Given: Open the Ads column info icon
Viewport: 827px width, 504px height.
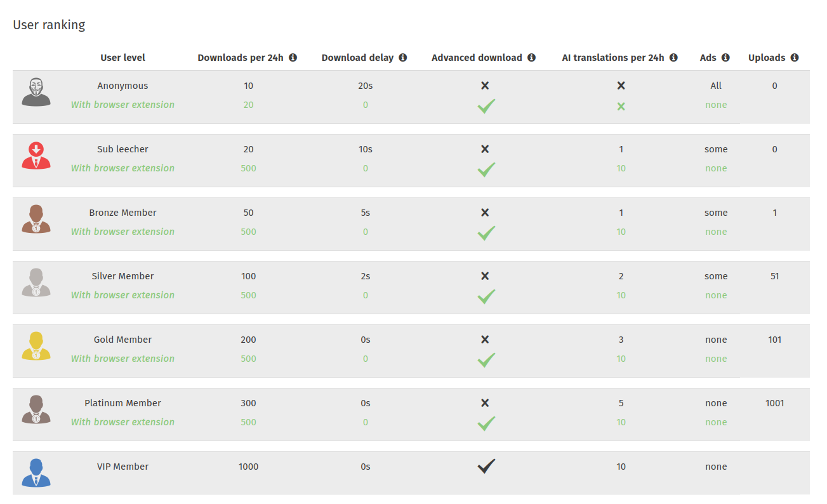Looking at the screenshot, I should [x=725, y=57].
